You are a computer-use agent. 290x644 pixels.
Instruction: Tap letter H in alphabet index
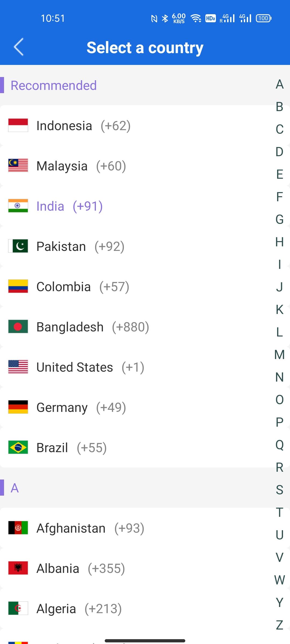click(x=280, y=242)
